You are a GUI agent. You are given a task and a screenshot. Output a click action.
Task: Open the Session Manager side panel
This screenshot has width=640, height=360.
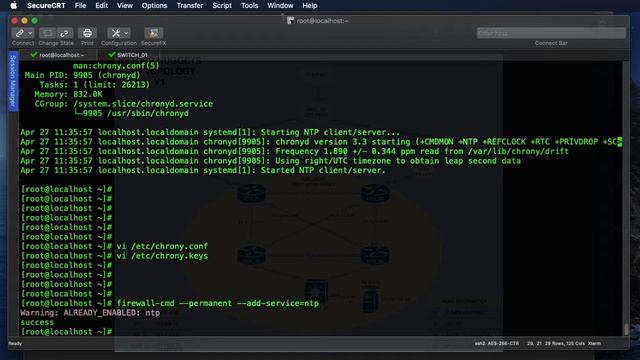point(13,81)
